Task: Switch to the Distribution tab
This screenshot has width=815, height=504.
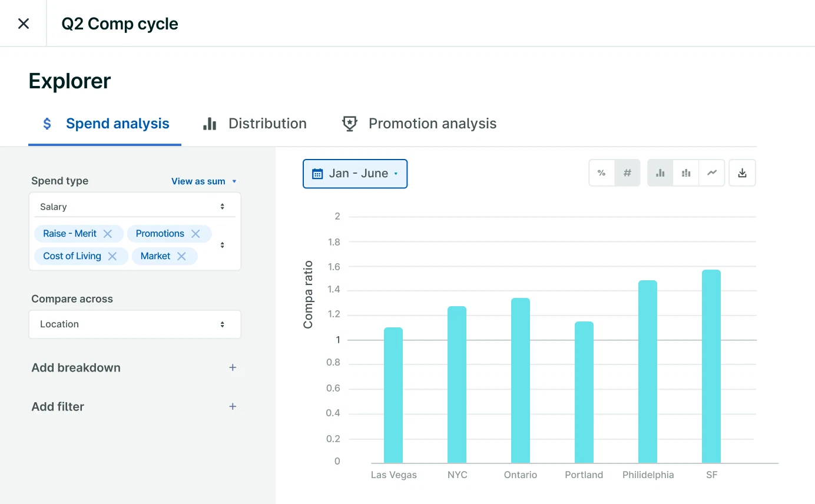Action: coord(255,124)
